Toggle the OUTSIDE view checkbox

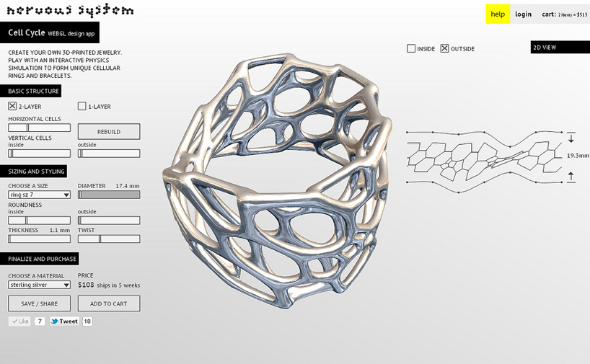tap(444, 49)
